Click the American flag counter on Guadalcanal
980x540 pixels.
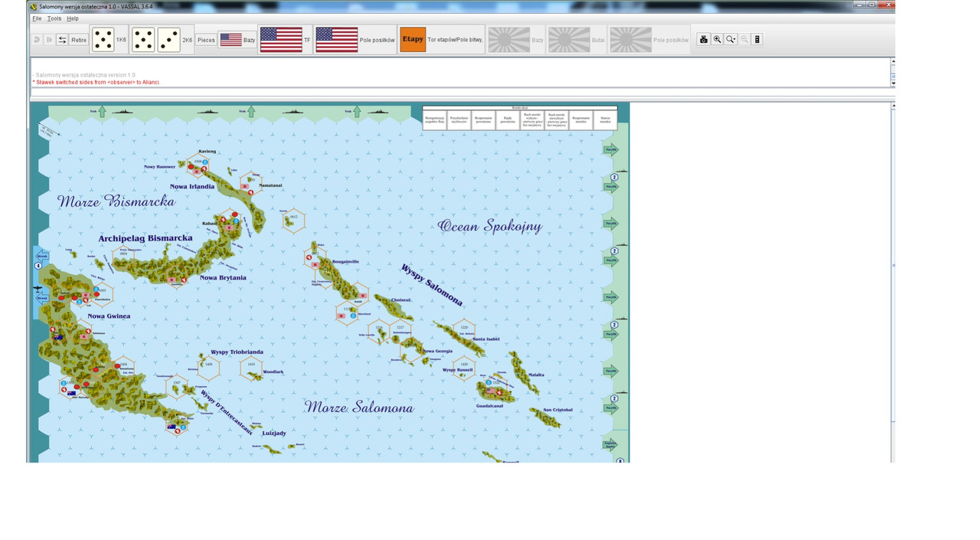[x=492, y=389]
